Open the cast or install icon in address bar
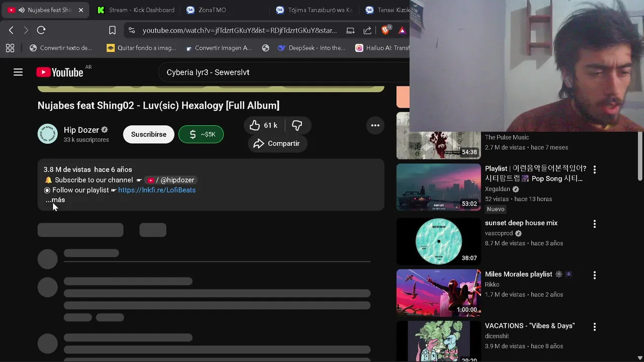This screenshot has width=644, height=362. (x=351, y=30)
